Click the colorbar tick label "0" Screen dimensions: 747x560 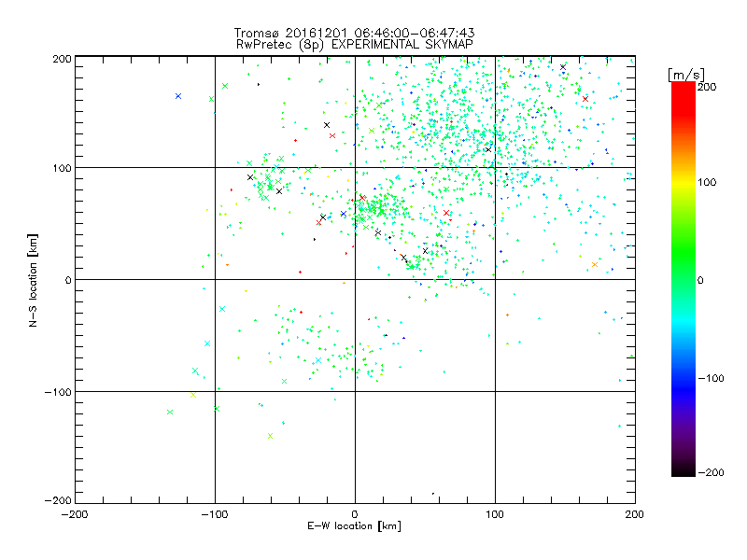pyautogui.click(x=700, y=280)
